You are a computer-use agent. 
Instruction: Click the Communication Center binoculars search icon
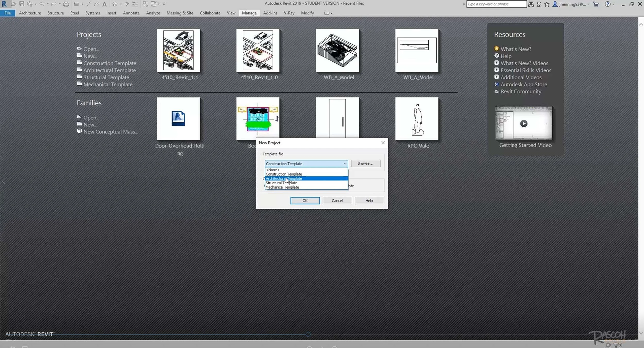click(x=531, y=4)
